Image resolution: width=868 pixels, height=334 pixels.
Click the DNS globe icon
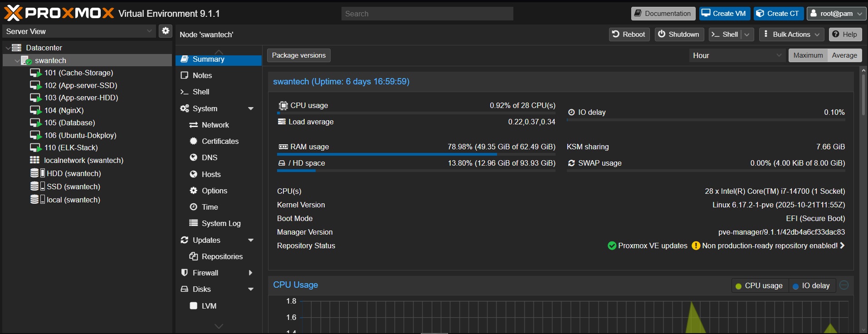pos(194,157)
